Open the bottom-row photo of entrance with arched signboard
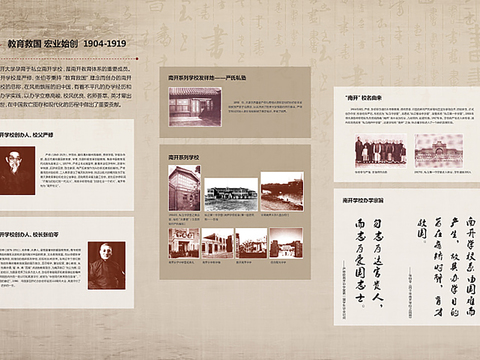 point(184,243)
